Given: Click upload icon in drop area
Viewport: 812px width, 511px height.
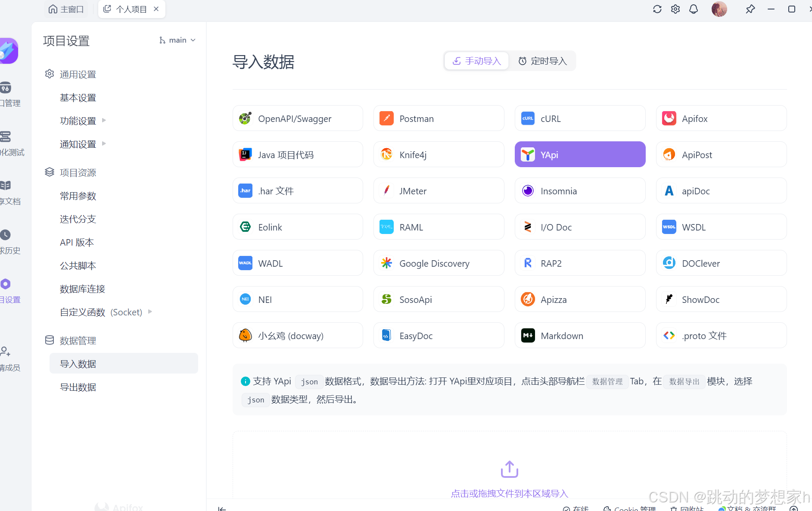Looking at the screenshot, I should pos(510,469).
